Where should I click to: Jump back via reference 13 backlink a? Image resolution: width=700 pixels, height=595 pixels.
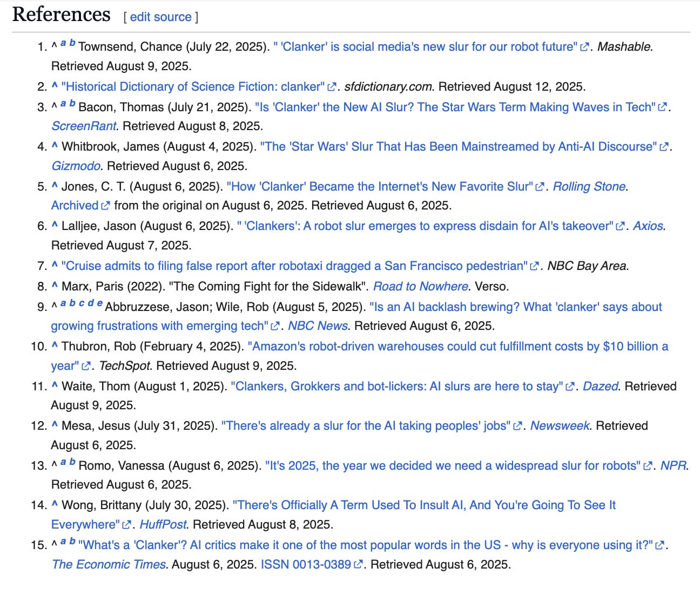point(63,462)
